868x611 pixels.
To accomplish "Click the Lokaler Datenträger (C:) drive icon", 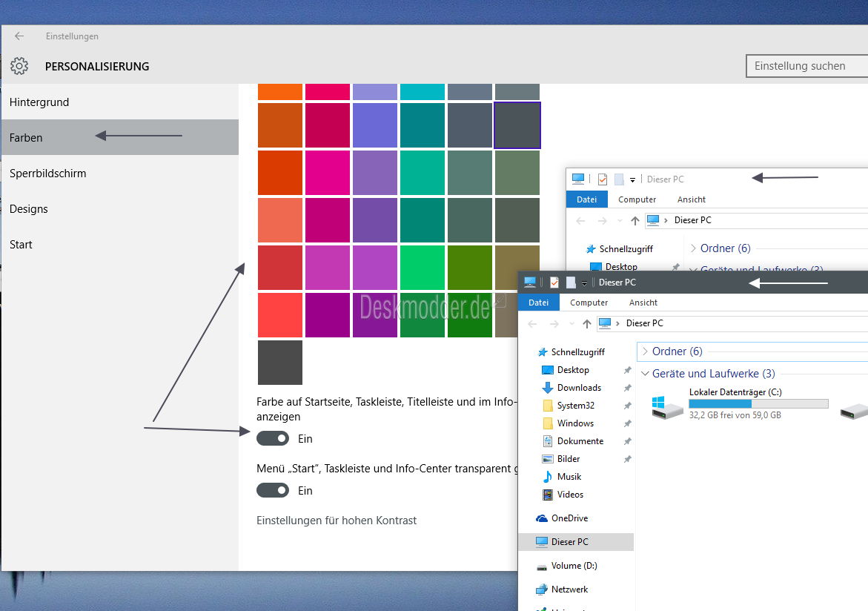I will click(667, 408).
